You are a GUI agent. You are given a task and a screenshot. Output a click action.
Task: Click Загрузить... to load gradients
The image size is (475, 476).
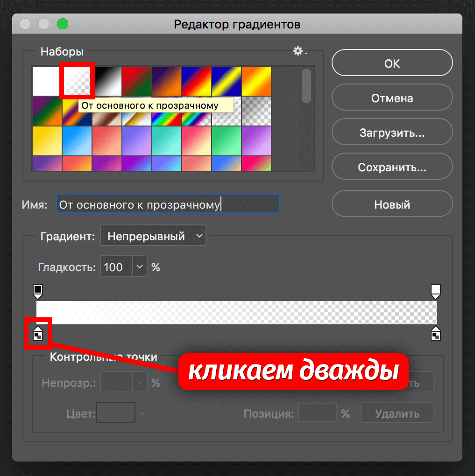[392, 132]
